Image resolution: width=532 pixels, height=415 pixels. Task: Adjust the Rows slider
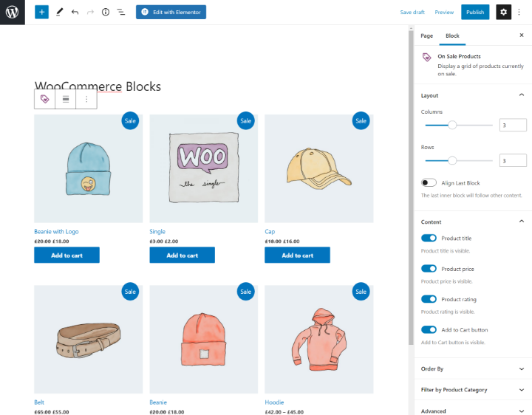tap(459, 160)
